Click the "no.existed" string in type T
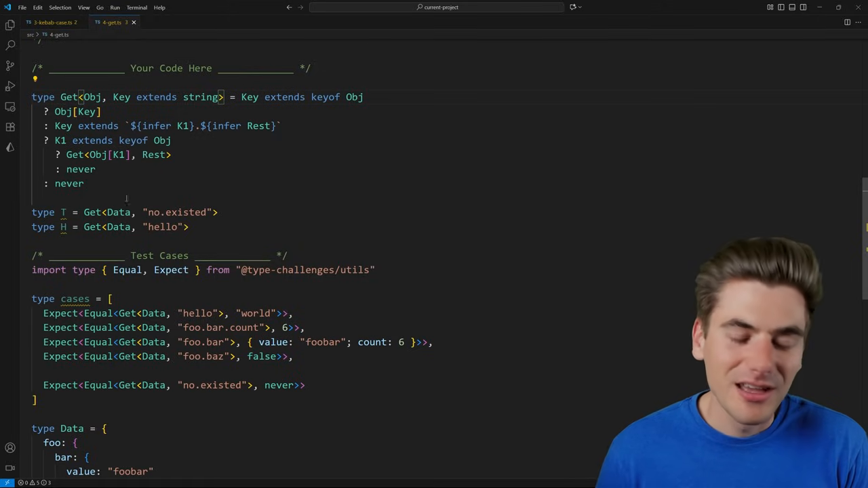This screenshot has height=488, width=868. tap(177, 212)
